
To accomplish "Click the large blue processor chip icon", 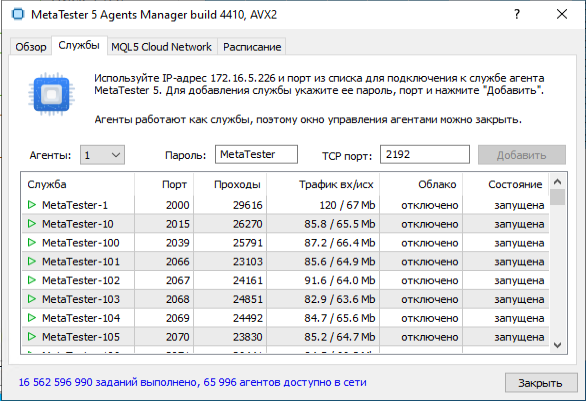I will coord(52,94).
